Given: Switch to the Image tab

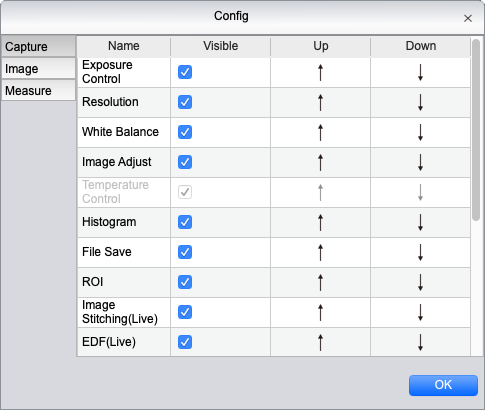Looking at the screenshot, I should point(38,69).
